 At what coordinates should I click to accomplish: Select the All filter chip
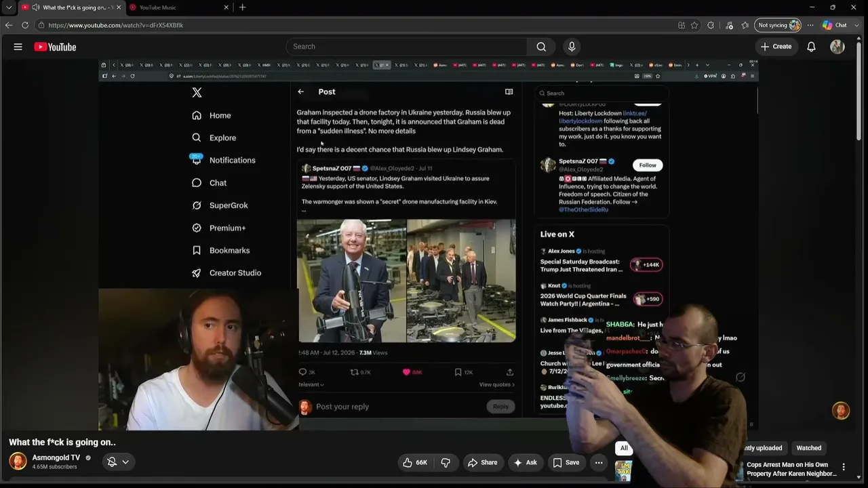pyautogui.click(x=624, y=448)
